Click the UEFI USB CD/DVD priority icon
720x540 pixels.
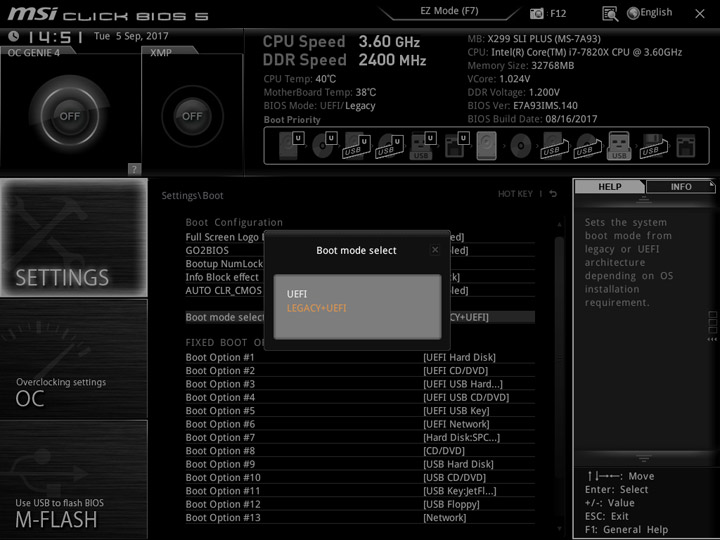(x=390, y=146)
